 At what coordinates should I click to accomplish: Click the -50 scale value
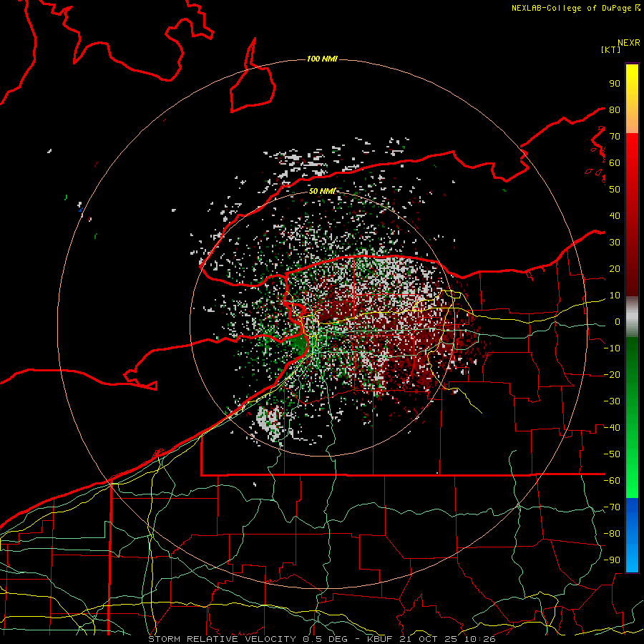click(612, 454)
